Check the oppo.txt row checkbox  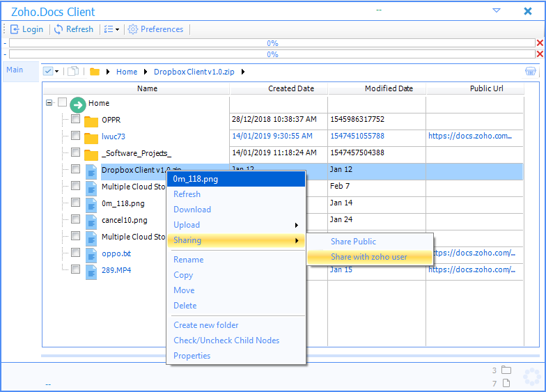coord(75,252)
